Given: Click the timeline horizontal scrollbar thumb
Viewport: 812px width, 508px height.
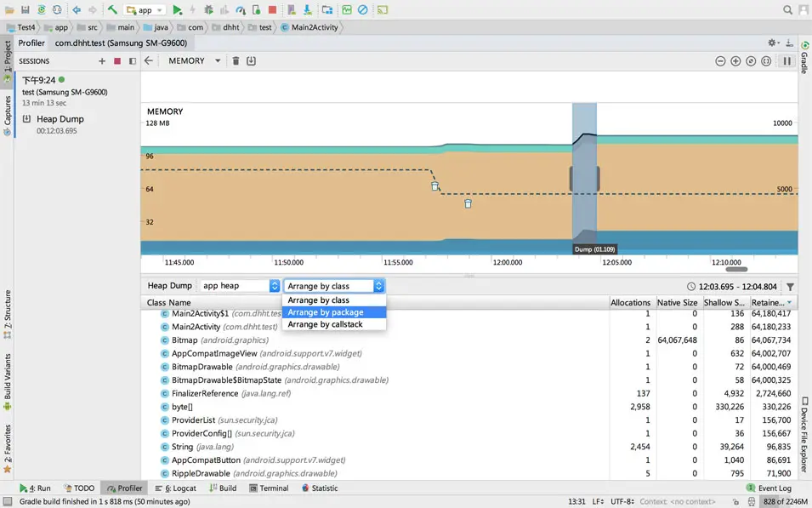Looking at the screenshot, I should (735, 269).
